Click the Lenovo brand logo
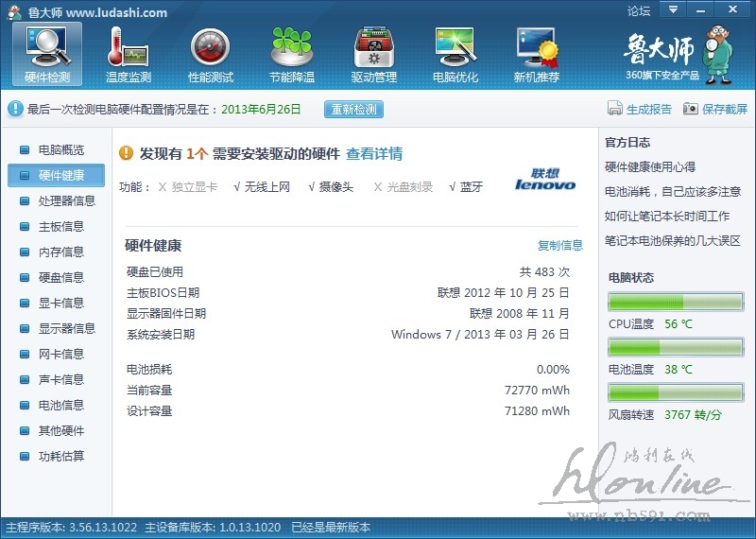The height and width of the screenshot is (539, 756). tap(545, 180)
